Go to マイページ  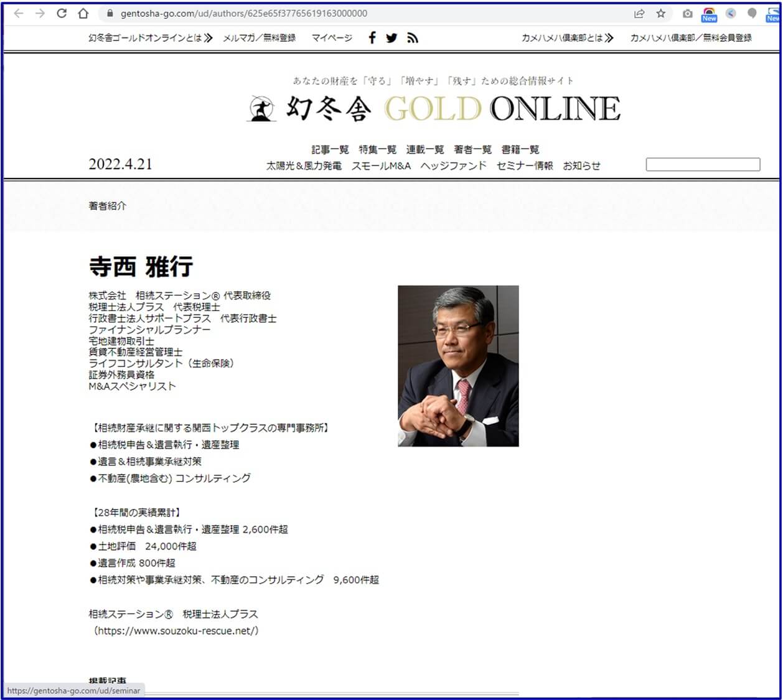(332, 38)
